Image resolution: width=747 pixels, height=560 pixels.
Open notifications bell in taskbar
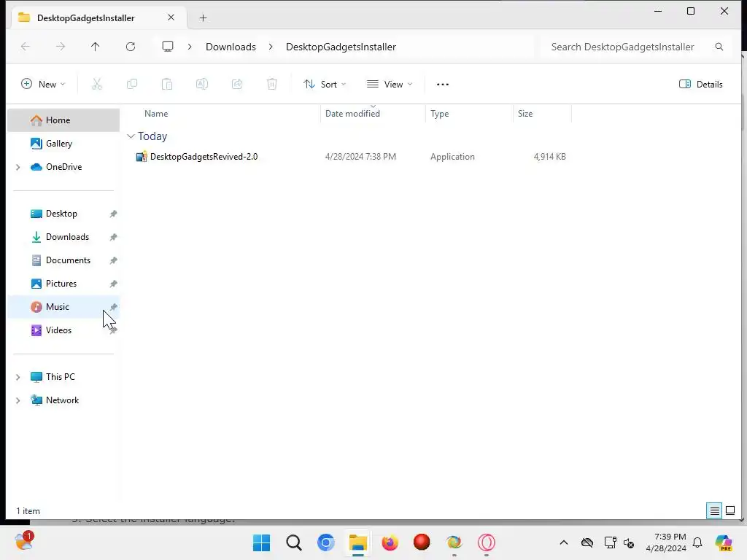coord(697,542)
